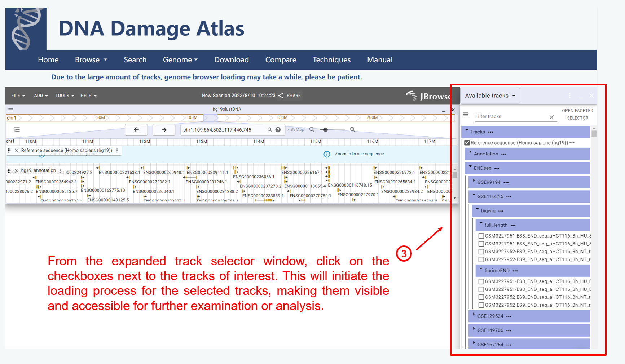Uncheck Reference sequence (Homo sapiens hg19) checkbox
Image resolution: width=625 pixels, height=364 pixels.
(467, 143)
